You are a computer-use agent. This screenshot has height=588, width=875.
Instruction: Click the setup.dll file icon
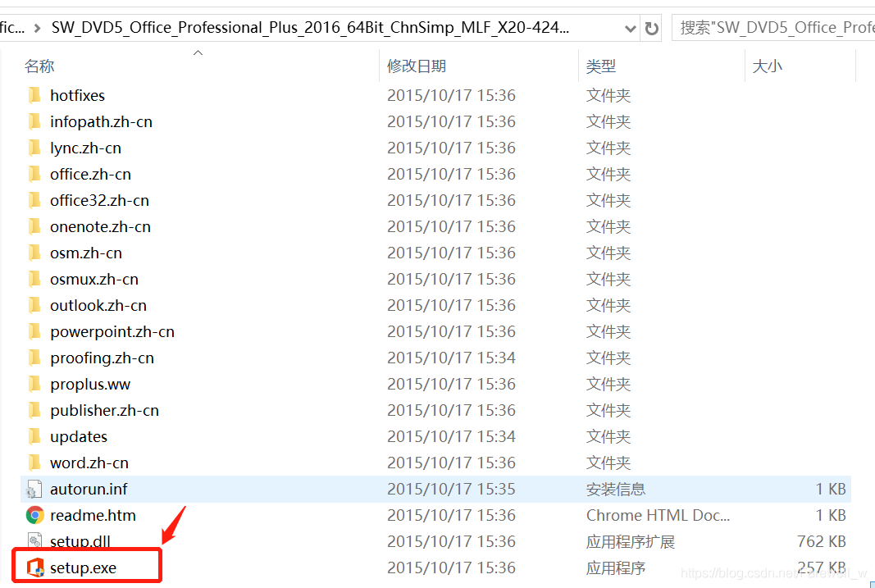[34, 540]
